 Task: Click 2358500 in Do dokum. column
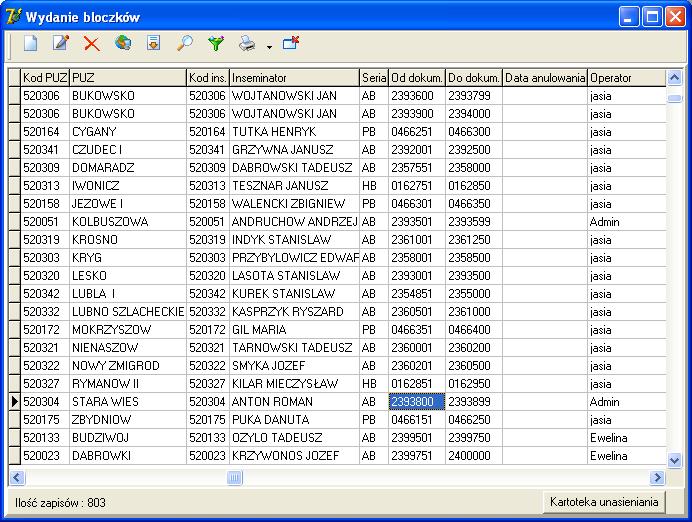click(x=474, y=258)
